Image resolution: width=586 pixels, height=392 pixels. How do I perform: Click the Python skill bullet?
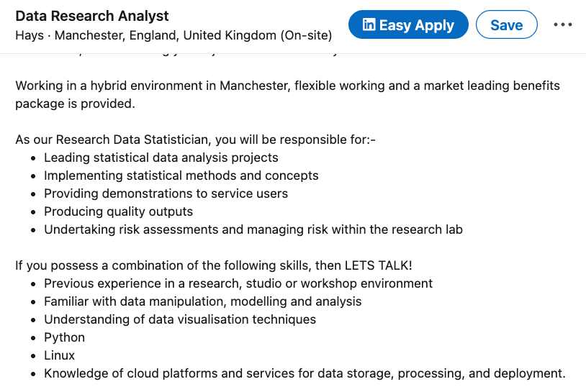click(64, 337)
